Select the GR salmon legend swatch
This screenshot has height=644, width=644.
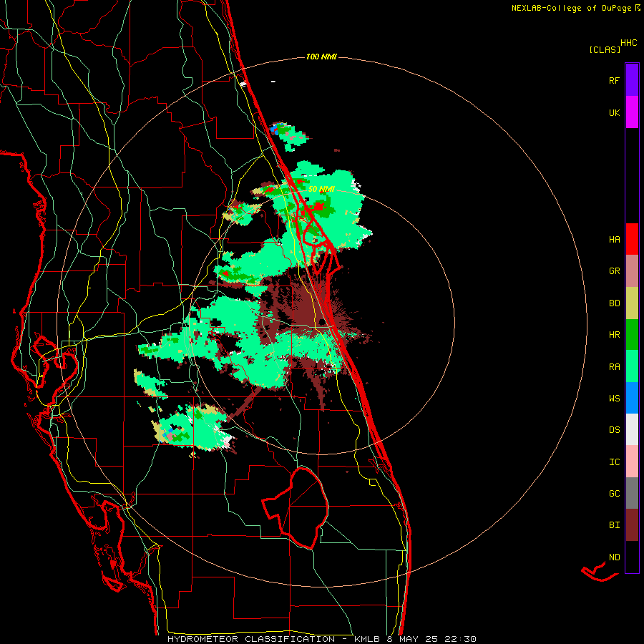pos(632,271)
